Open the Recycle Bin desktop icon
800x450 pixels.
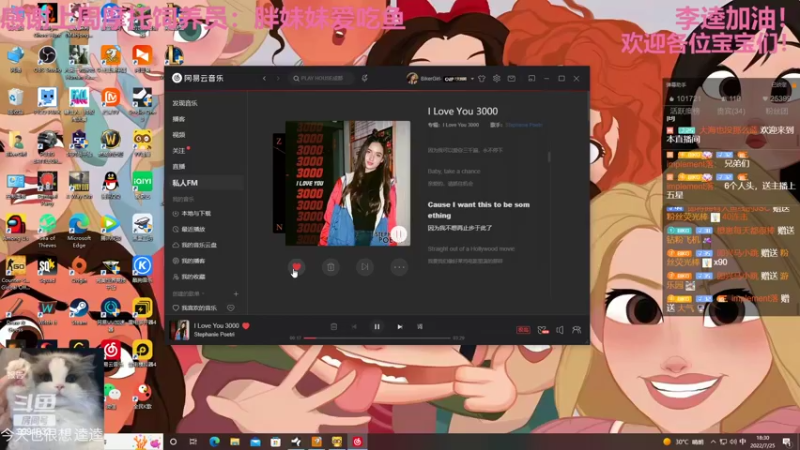[x=15, y=100]
